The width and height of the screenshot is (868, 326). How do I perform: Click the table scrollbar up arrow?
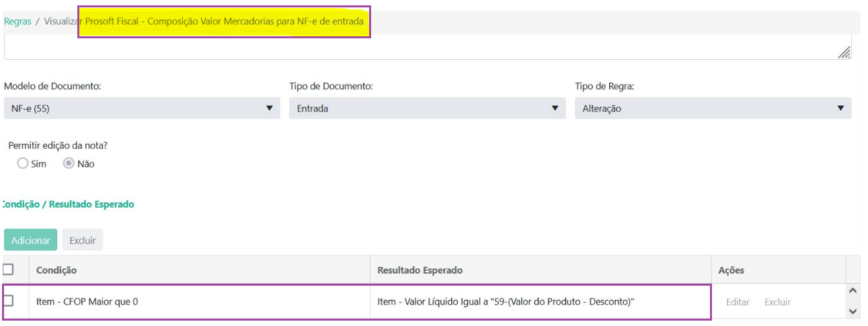pos(853,291)
